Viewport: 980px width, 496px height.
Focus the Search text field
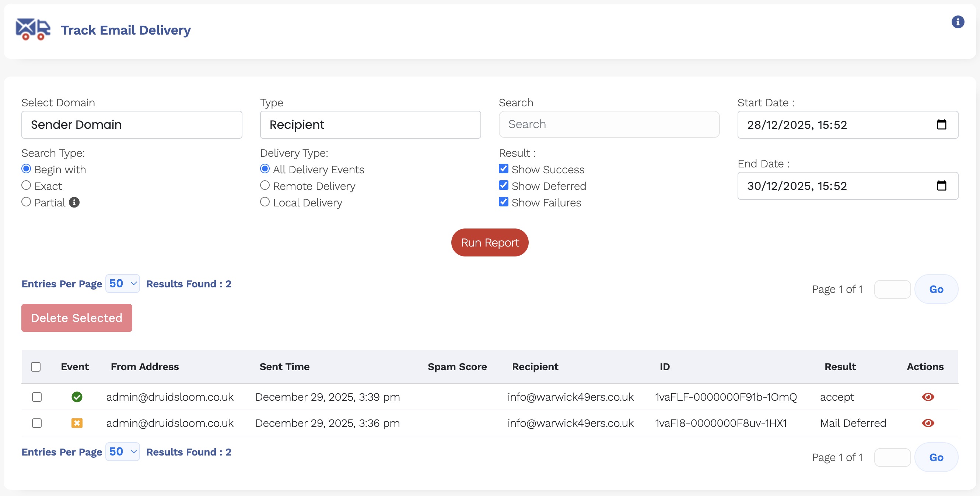609,124
